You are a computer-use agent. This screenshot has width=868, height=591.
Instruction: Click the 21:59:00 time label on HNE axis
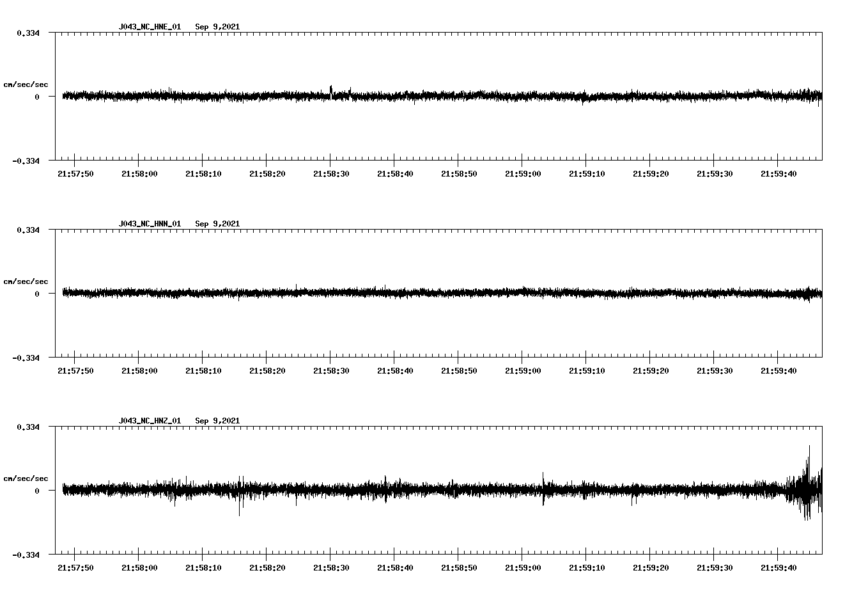[523, 174]
